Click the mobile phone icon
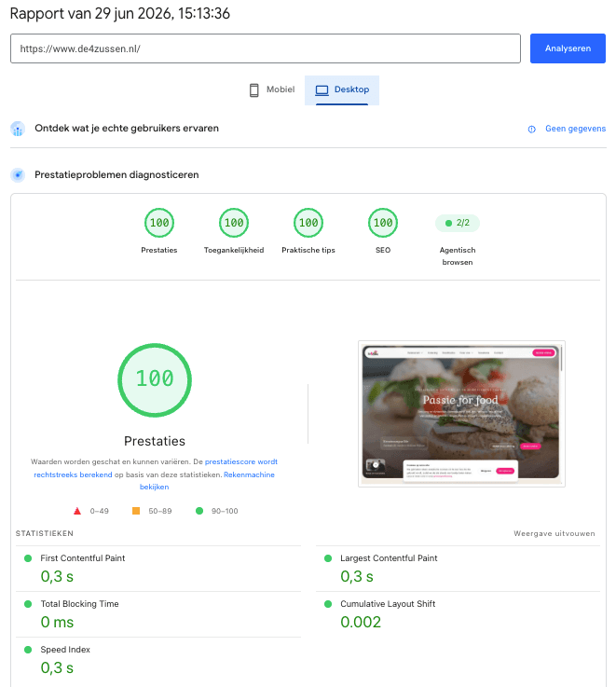Screen dimensions: 616x687 (254, 90)
